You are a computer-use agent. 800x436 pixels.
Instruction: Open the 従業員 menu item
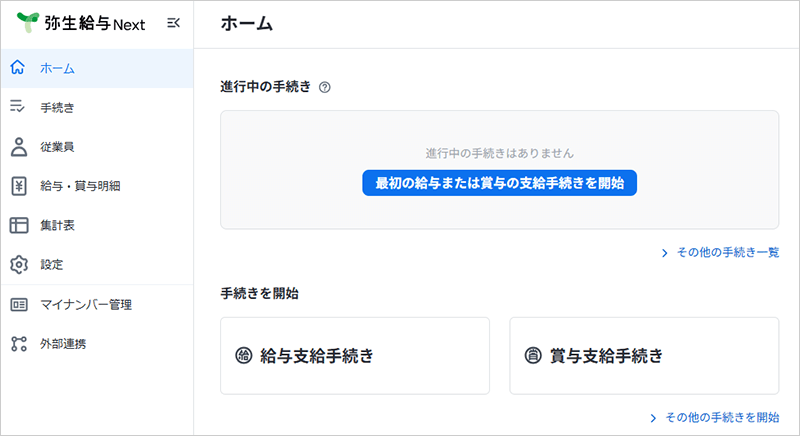coord(58,146)
